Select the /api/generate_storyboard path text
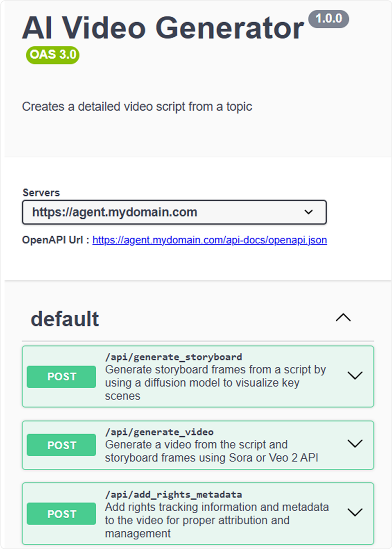392x549 pixels. [174, 357]
